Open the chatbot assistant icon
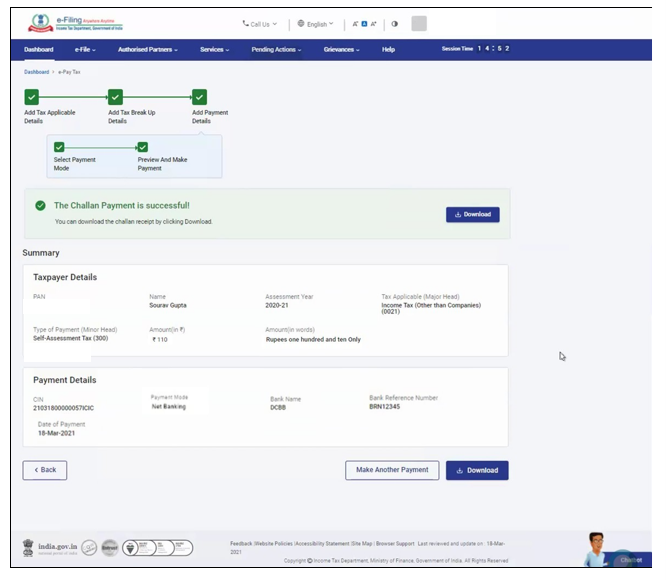 tap(602, 549)
